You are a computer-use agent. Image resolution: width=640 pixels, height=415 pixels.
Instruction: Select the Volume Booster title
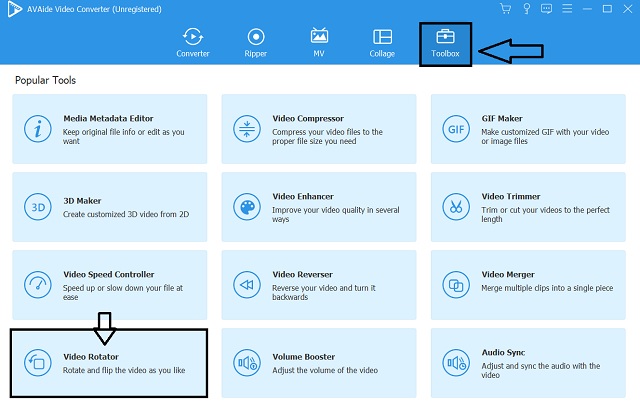point(304,357)
